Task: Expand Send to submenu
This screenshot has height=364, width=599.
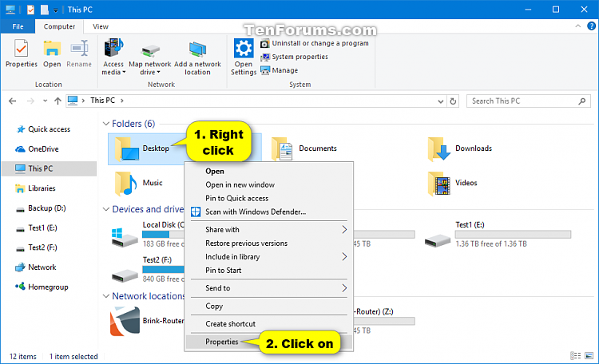Action: point(268,288)
